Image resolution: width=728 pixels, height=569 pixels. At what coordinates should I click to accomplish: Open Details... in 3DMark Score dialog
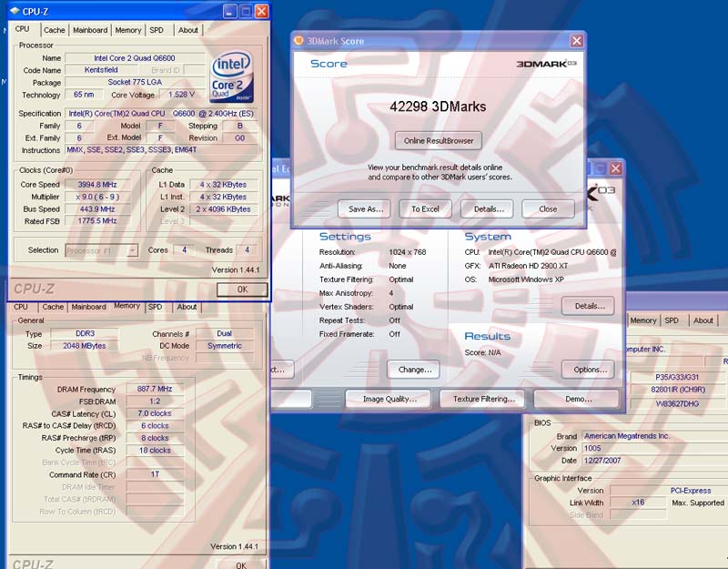(x=489, y=209)
